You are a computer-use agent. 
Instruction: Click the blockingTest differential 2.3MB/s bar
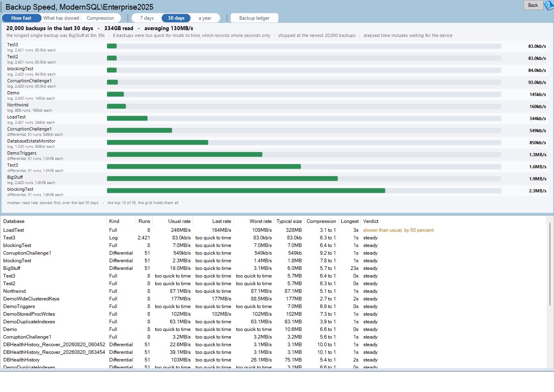pos(246,191)
